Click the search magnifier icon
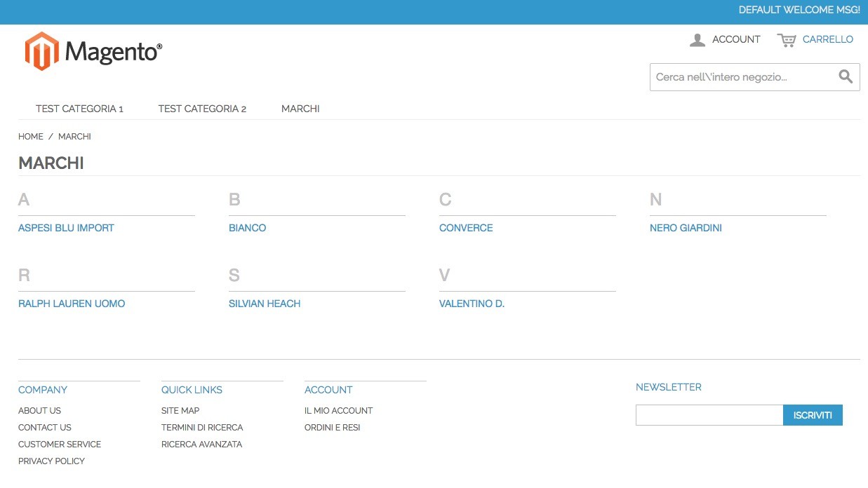 point(846,76)
